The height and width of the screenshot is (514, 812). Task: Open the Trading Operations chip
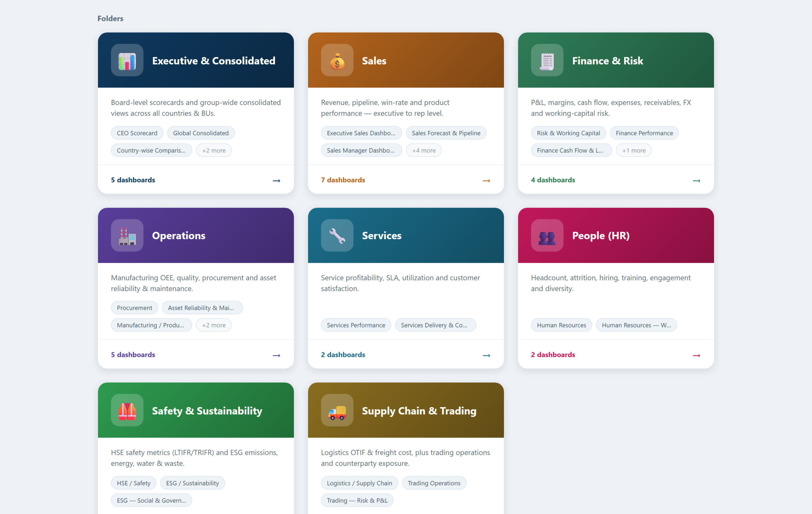pyautogui.click(x=434, y=483)
